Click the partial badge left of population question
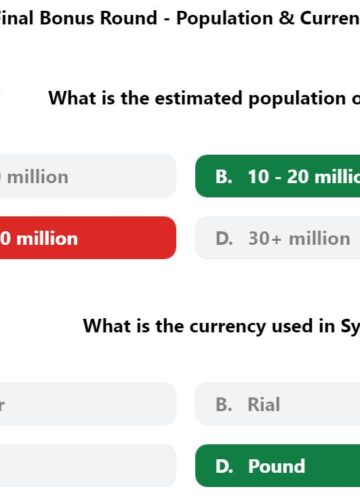Viewport: 360px width, 504px height. pos(1,98)
